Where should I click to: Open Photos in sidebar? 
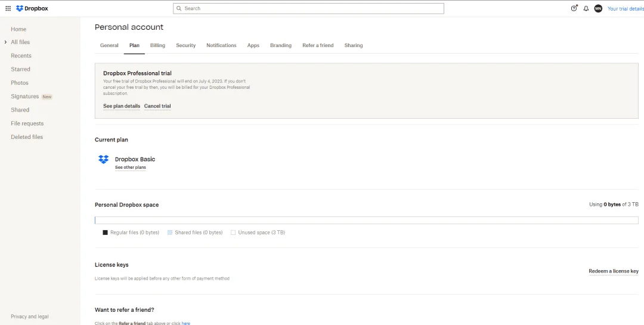[x=20, y=82]
